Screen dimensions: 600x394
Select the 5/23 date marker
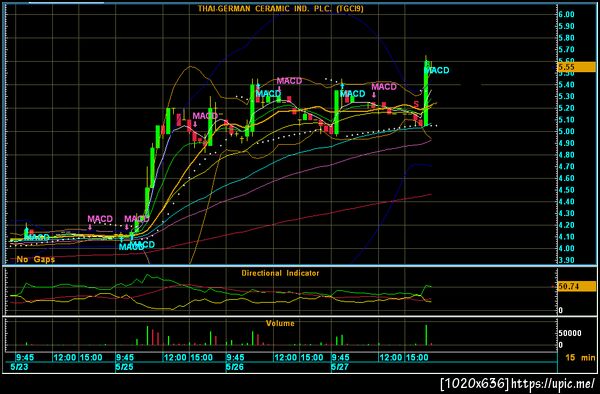point(19,367)
